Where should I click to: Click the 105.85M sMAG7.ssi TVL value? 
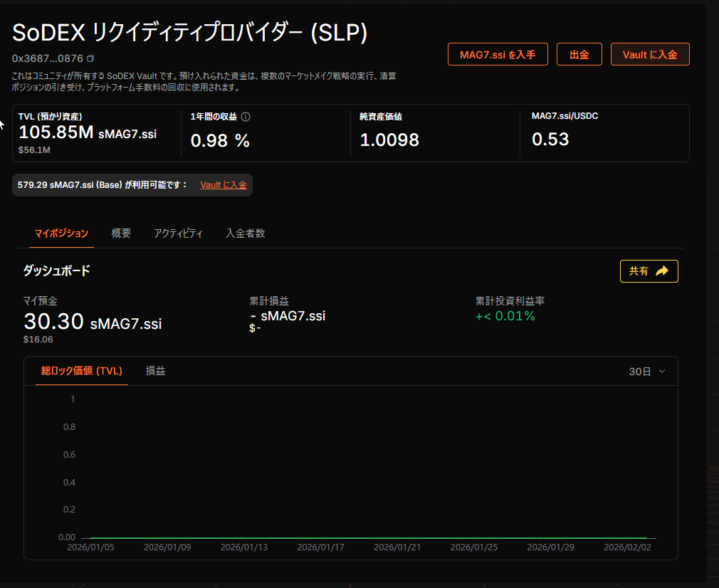88,133
